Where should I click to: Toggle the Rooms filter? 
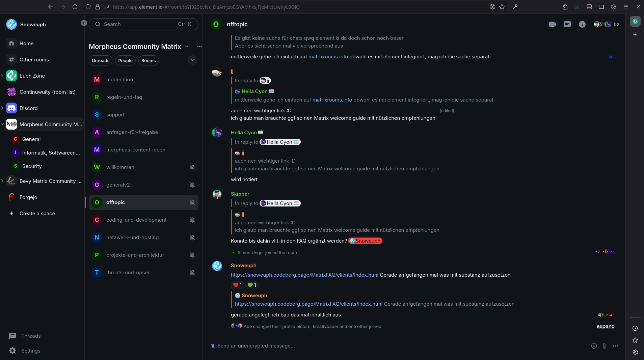[149, 61]
